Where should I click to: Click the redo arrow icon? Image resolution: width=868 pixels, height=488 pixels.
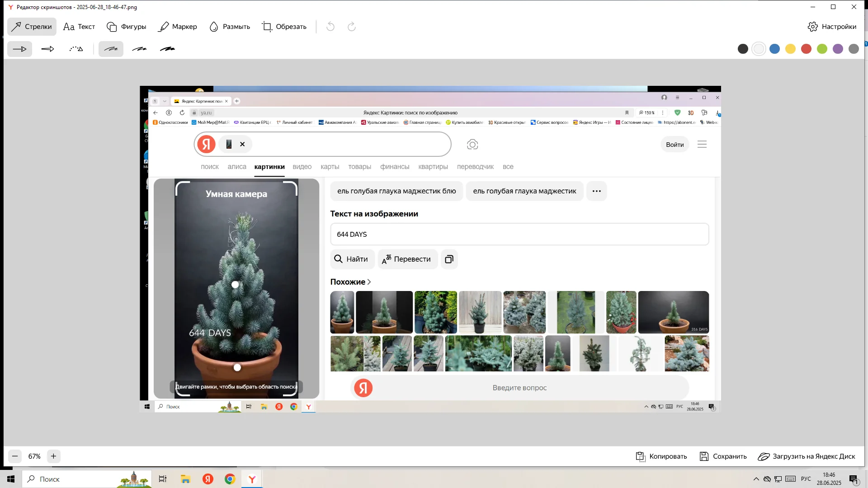[352, 27]
